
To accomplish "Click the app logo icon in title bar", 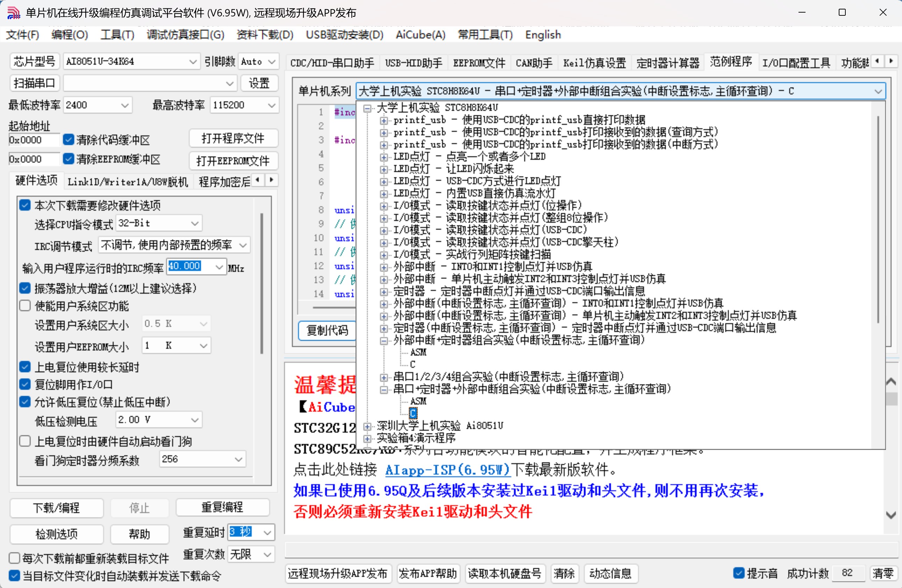I will [14, 13].
